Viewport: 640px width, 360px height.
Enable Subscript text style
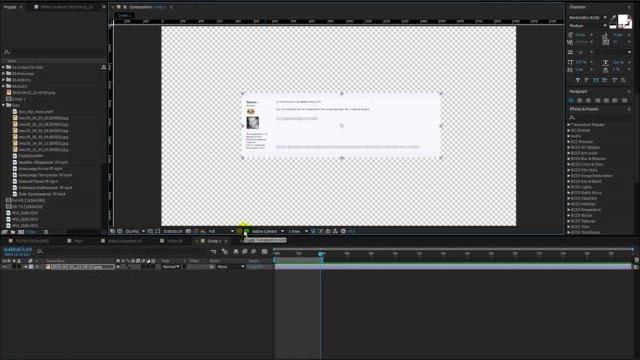point(623,80)
